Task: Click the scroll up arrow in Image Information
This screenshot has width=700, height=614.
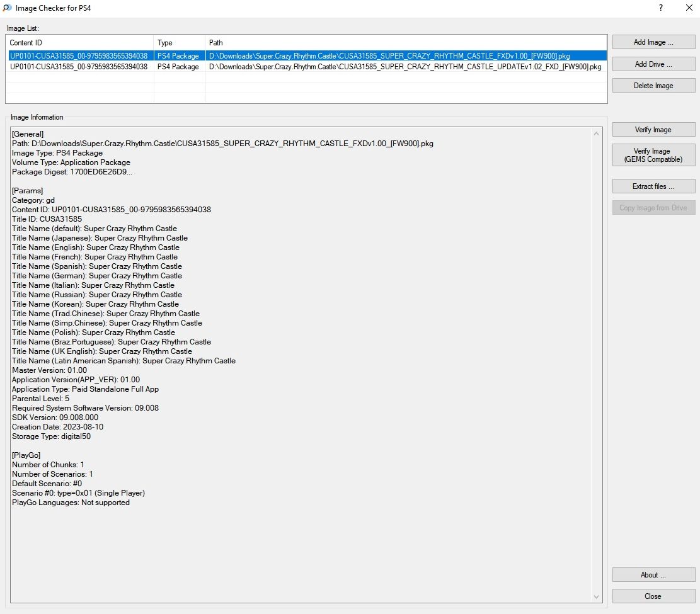Action: [597, 134]
